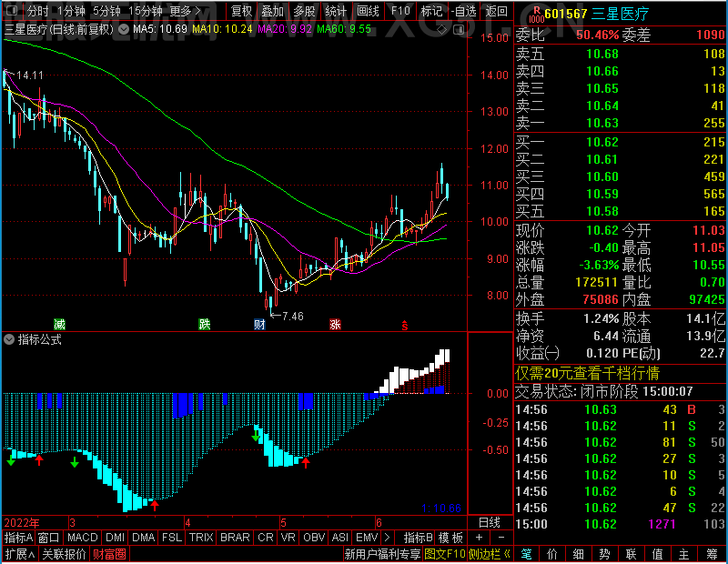Expand the 指标公式 indicator dropdown

click(9, 339)
